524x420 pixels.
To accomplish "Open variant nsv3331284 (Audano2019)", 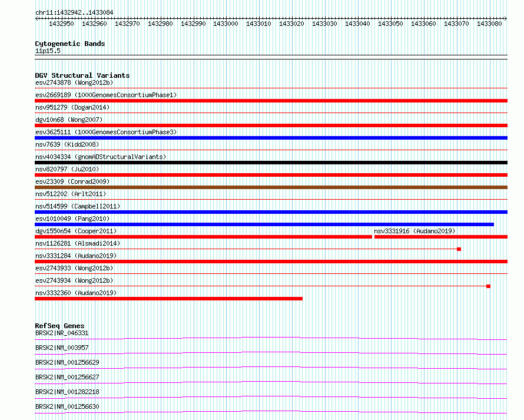I will (76, 256).
